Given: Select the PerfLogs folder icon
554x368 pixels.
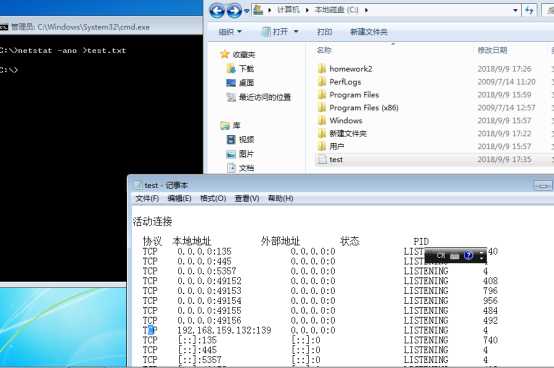Looking at the screenshot, I should point(322,82).
